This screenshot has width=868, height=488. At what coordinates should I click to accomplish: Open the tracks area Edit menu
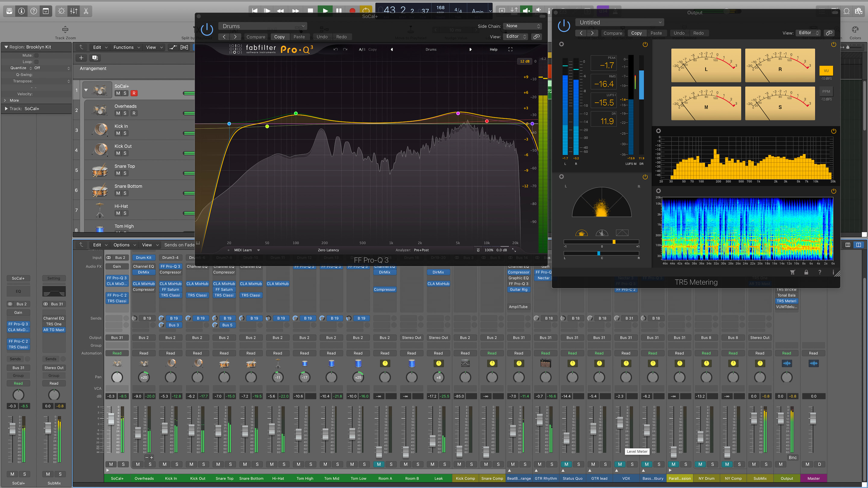(100, 48)
